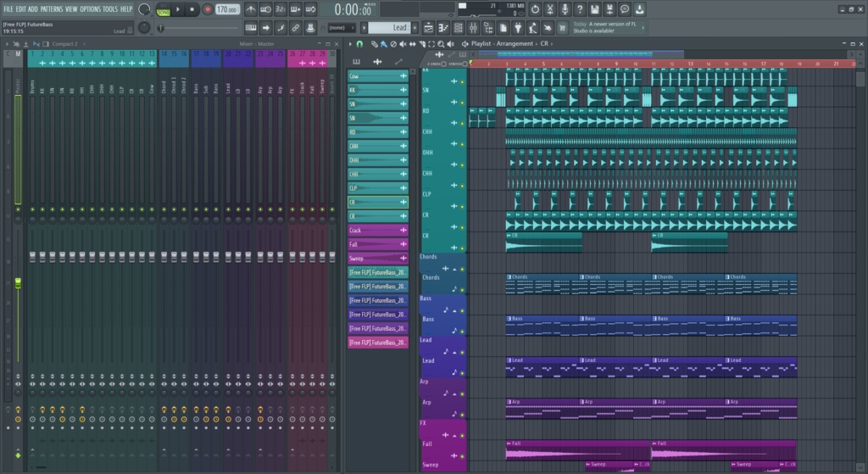Toggle the metronome icon
This screenshot has width=868, height=474.
251,9
